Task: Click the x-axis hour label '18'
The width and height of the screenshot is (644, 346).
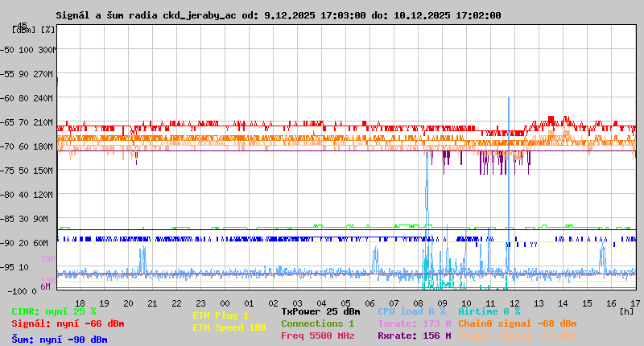Action: (x=80, y=303)
